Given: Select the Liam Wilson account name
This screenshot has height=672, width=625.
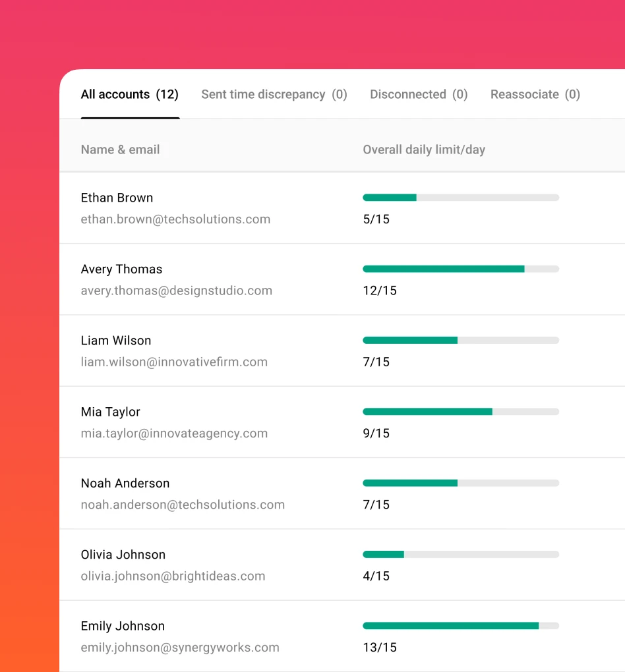Looking at the screenshot, I should tap(116, 341).
